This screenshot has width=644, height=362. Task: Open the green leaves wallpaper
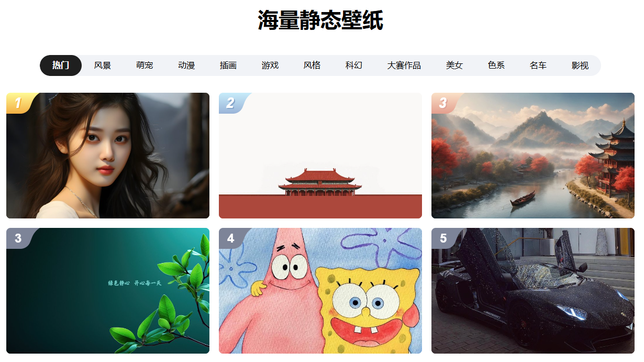(108, 291)
